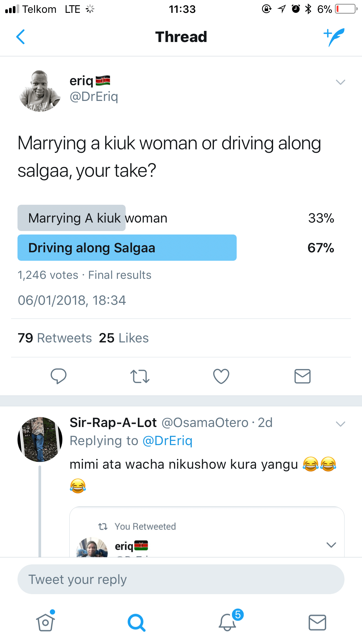Open the Search tab
This screenshot has height=644, width=362.
tap(136, 623)
